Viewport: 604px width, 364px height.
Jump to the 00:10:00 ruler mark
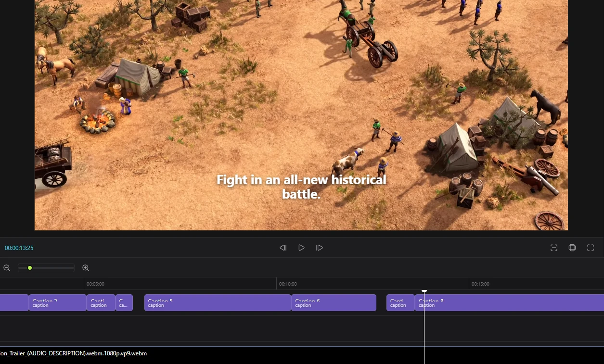[x=288, y=284]
